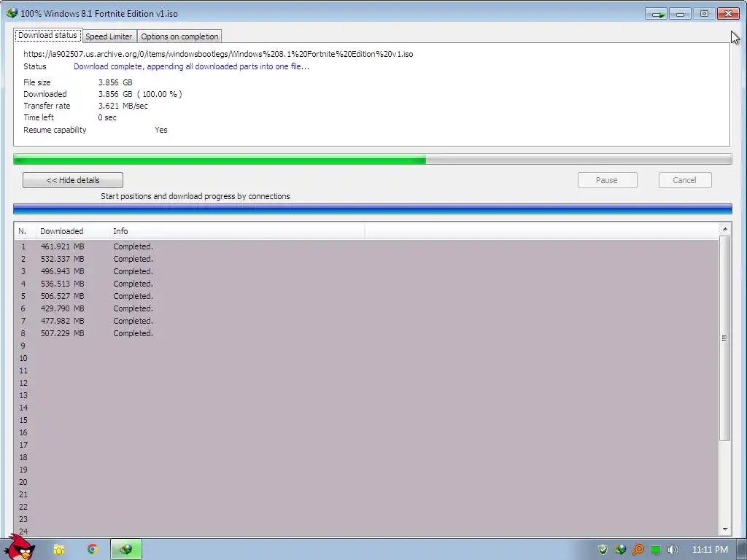This screenshot has width=747, height=560.
Task: Click the Info column header
Action: pos(237,231)
